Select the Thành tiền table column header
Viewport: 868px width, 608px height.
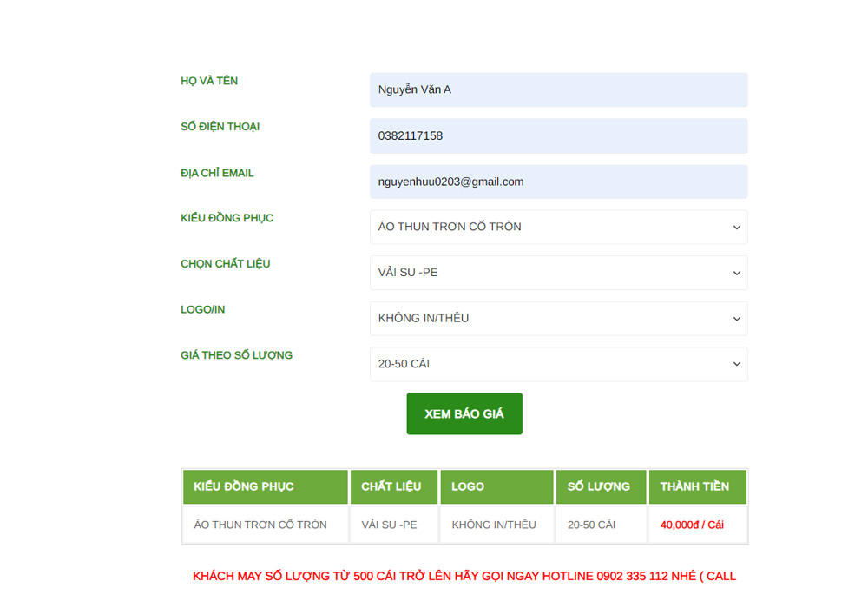click(697, 486)
